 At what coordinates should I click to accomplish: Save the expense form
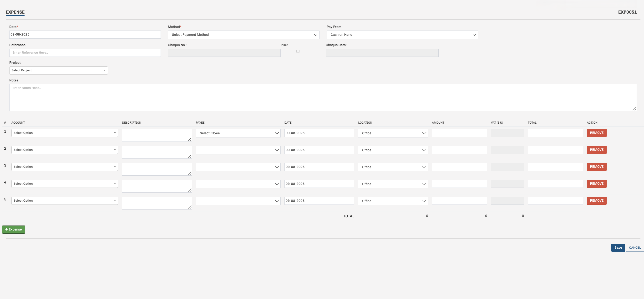coord(618,248)
